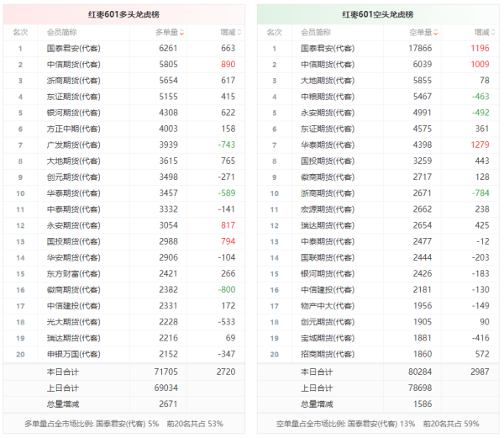Select 东方财富(代客) row
The height and width of the screenshot is (438, 504).
click(x=124, y=274)
